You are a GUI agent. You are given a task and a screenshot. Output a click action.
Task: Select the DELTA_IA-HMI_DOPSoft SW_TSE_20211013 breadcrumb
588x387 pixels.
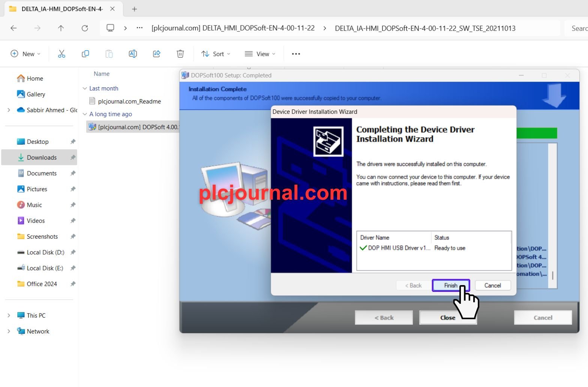click(425, 28)
